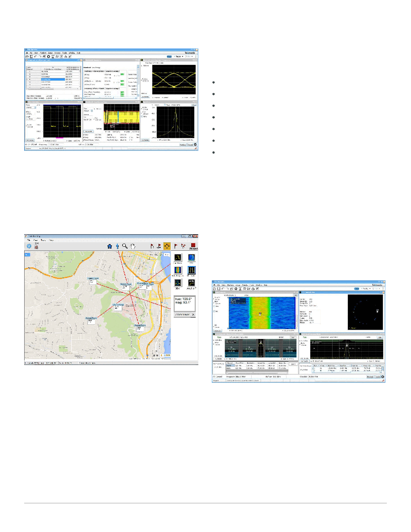Click blue Preset button in LTE analysis window

click(x=357, y=289)
